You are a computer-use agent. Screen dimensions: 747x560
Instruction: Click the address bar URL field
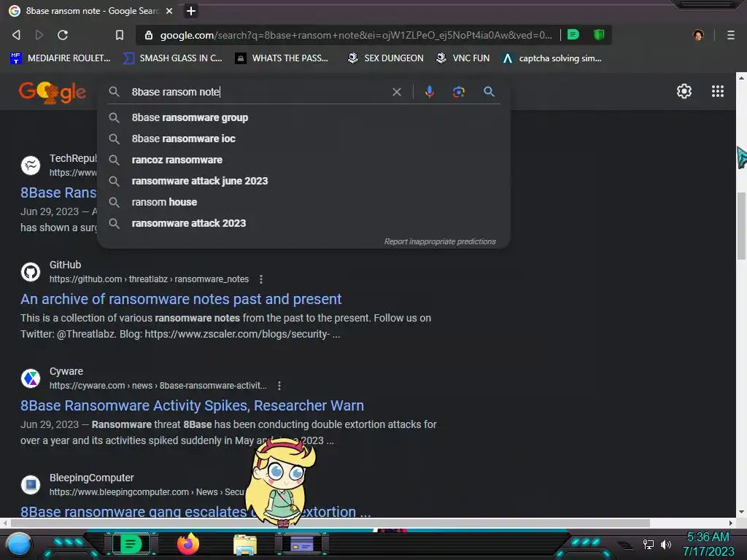355,35
